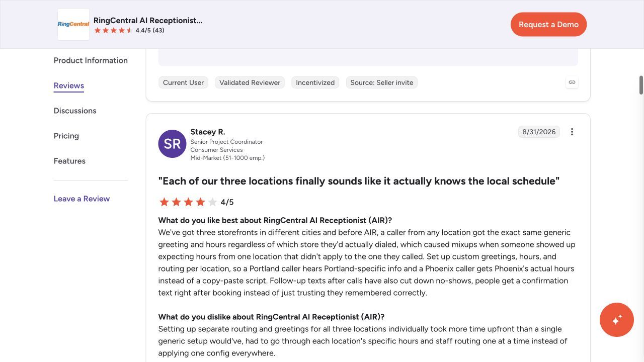Screen dimensions: 644x362
Task: Open the three-dot menu on Stacey R.'s review
Action: (x=572, y=132)
